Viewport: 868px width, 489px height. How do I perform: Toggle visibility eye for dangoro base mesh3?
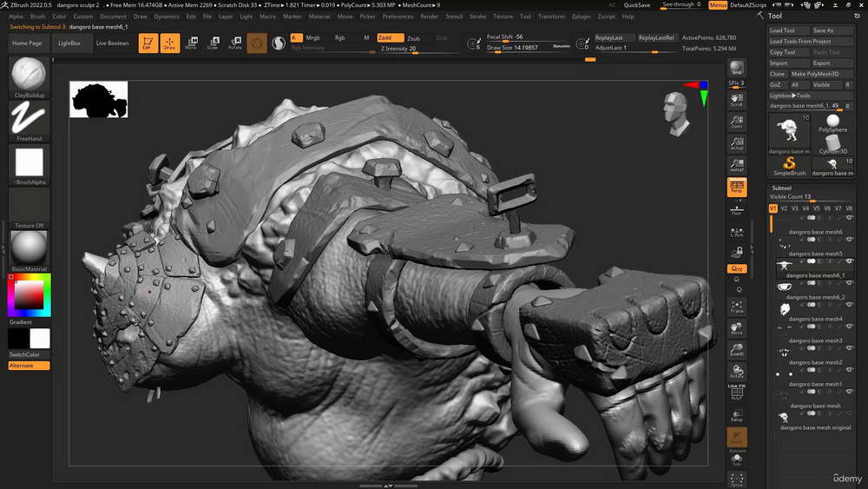click(850, 327)
